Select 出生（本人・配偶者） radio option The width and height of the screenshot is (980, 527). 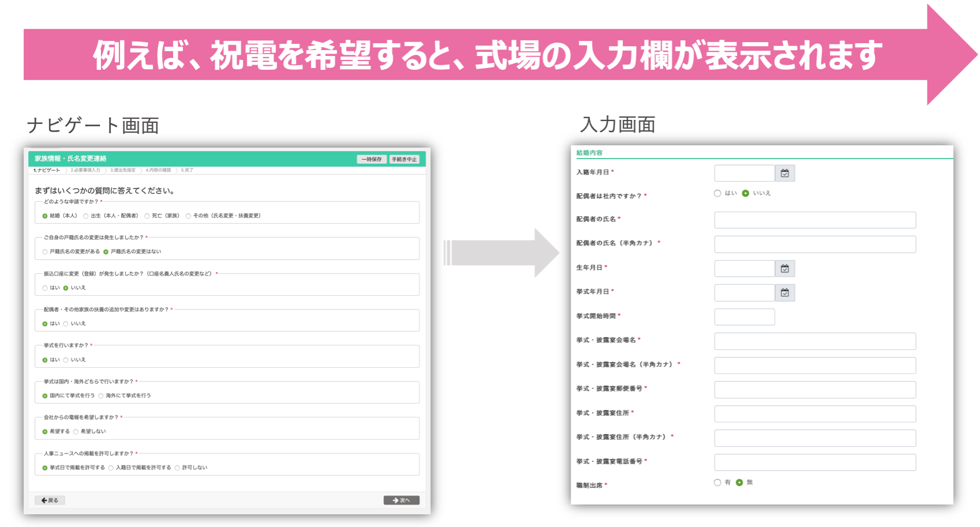[x=86, y=216]
